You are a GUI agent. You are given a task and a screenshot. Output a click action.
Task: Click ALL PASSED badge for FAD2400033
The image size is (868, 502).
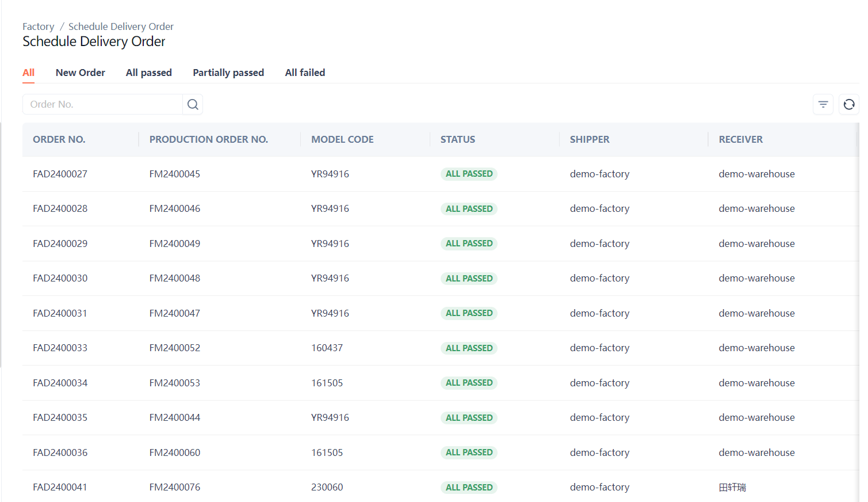pos(469,348)
